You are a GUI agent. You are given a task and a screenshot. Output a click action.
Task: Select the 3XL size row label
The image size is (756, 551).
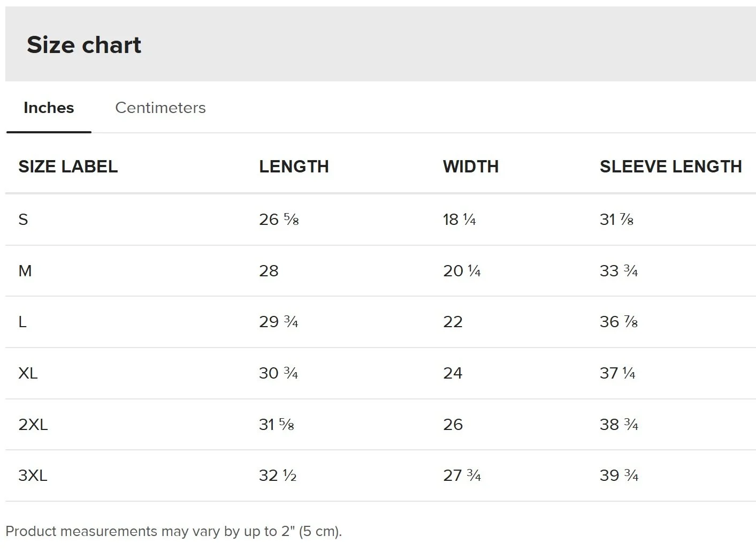33,475
